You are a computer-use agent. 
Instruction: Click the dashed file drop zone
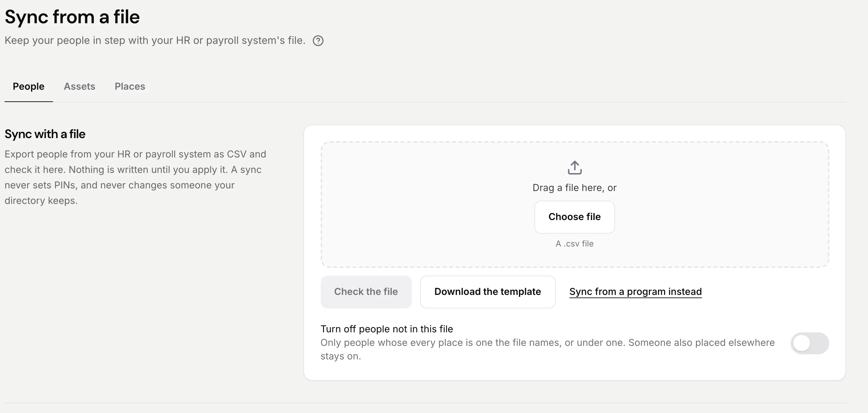tap(574, 205)
